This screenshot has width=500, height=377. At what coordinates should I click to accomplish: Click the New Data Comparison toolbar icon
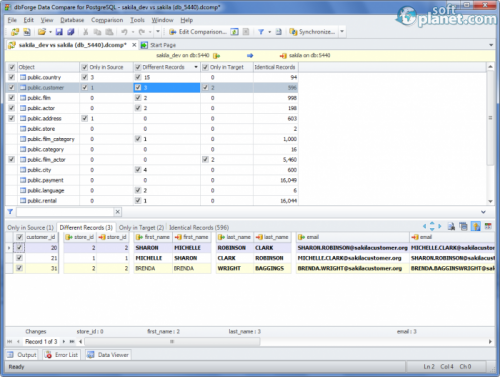pos(15,32)
